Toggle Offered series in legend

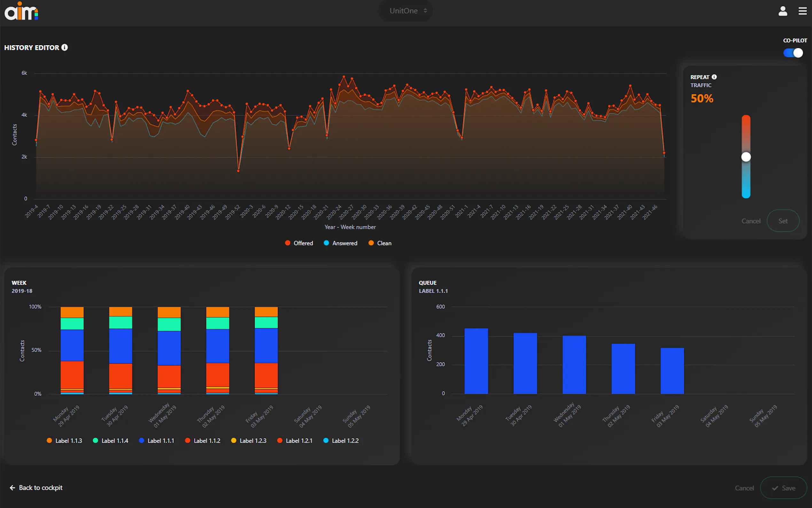pos(299,243)
